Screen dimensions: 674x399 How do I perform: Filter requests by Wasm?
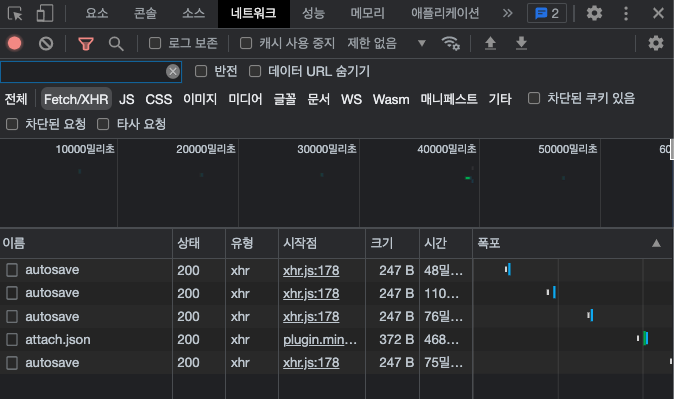pyautogui.click(x=391, y=99)
